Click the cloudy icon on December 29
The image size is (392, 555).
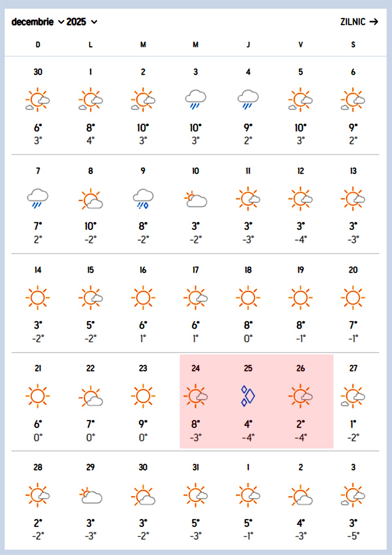[90, 496]
